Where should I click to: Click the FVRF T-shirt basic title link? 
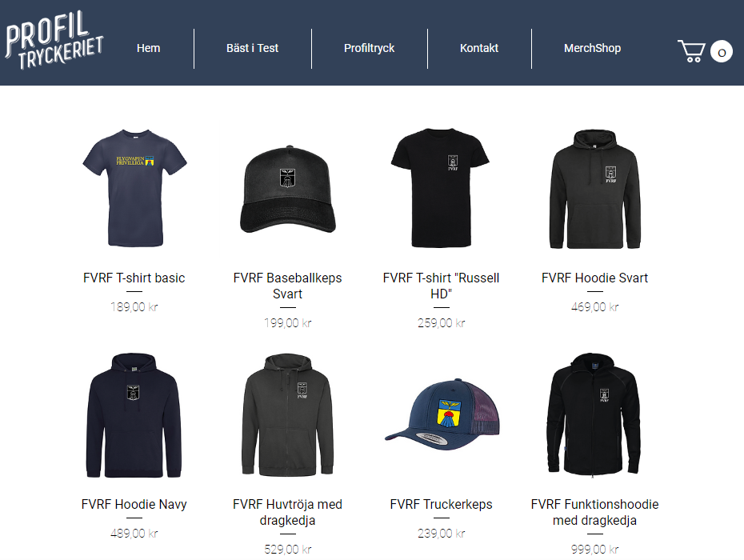point(134,278)
